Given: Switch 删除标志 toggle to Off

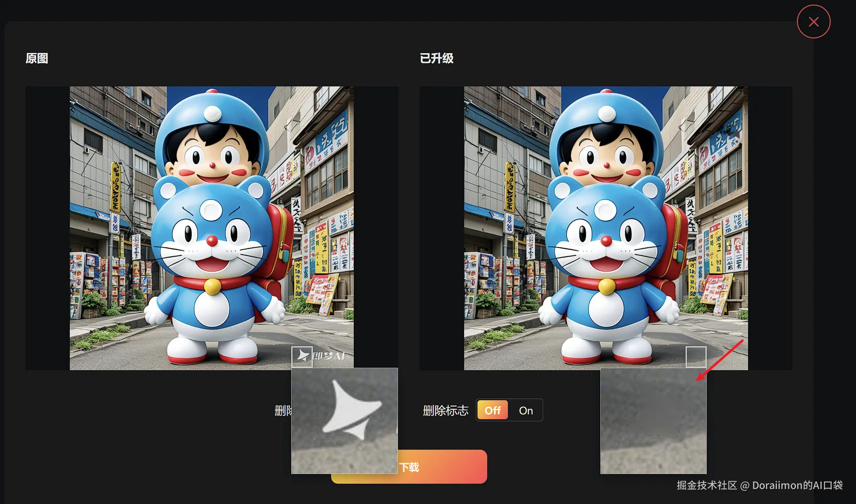Looking at the screenshot, I should click(x=493, y=410).
